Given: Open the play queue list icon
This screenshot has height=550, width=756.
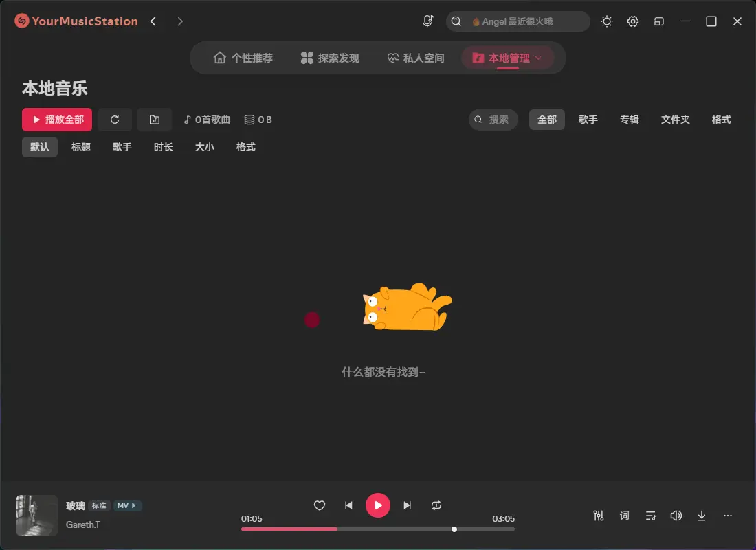Looking at the screenshot, I should tap(650, 516).
